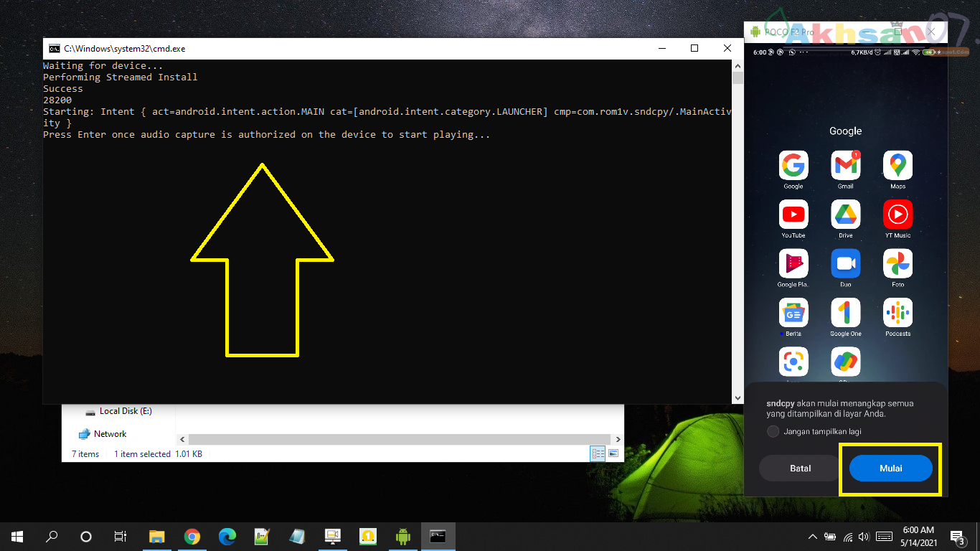
Task: Open Task View from taskbar
Action: [x=121, y=537]
